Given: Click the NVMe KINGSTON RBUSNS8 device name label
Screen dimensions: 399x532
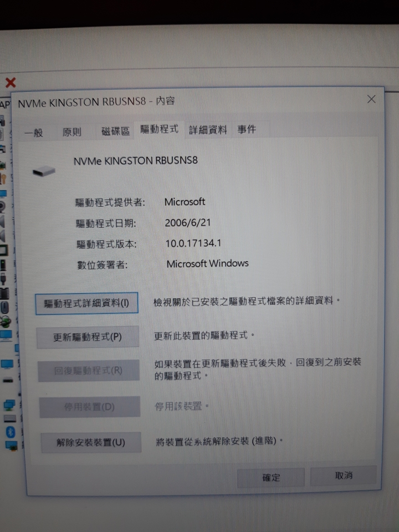Looking at the screenshot, I should point(136,161).
